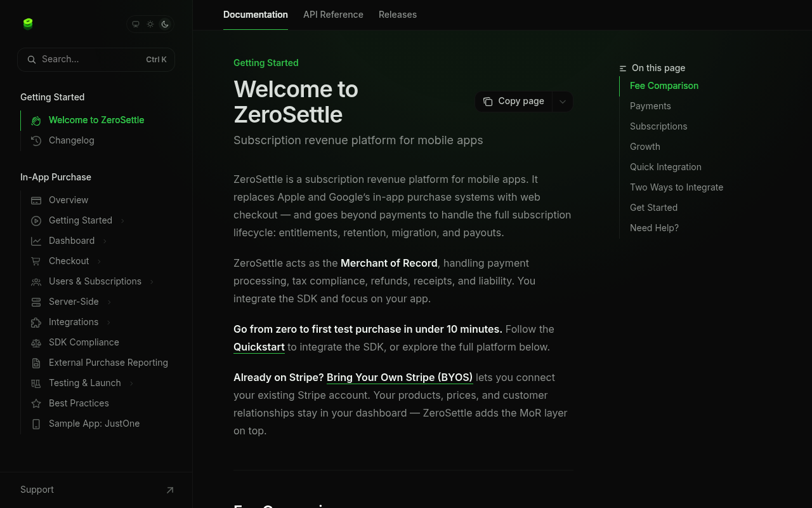Viewport: 812px width, 508px height.
Task: Switch to the Releases tab
Action: coord(398,15)
